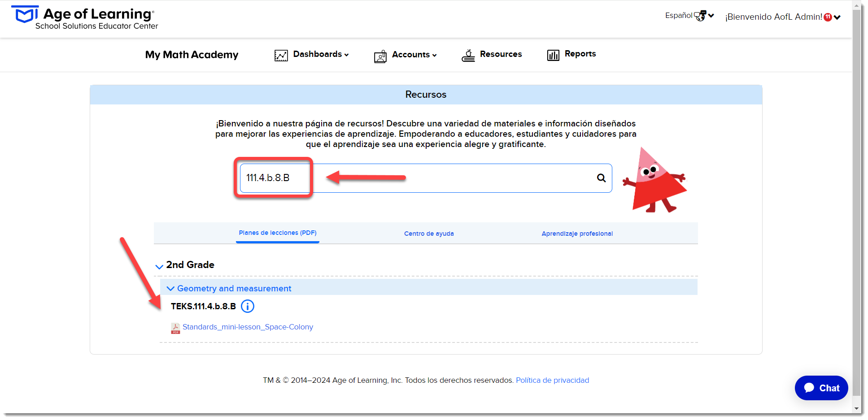Switch to Aprendizaje profesional tab
The width and height of the screenshot is (868, 420).
click(577, 234)
